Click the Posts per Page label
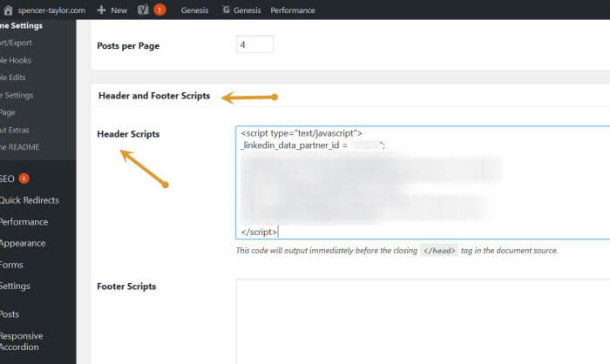The width and height of the screenshot is (610, 364). pos(128,46)
